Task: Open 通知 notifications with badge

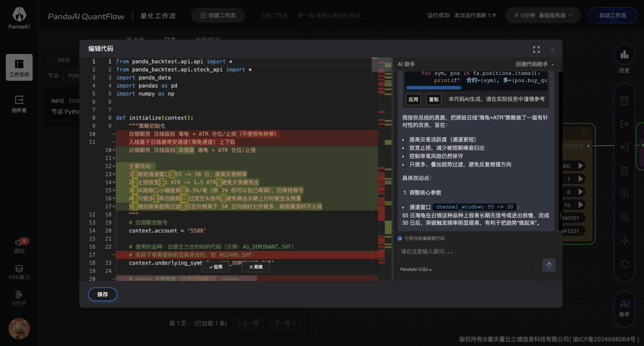Action: tap(19, 245)
